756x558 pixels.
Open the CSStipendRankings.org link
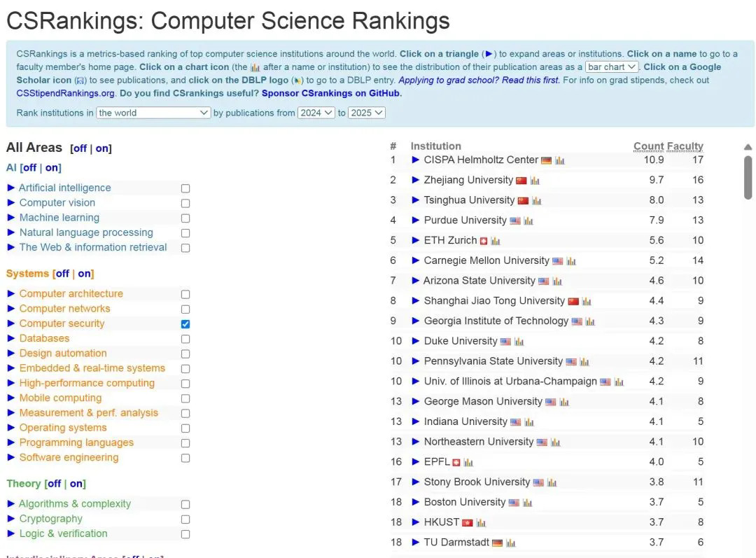click(66, 93)
